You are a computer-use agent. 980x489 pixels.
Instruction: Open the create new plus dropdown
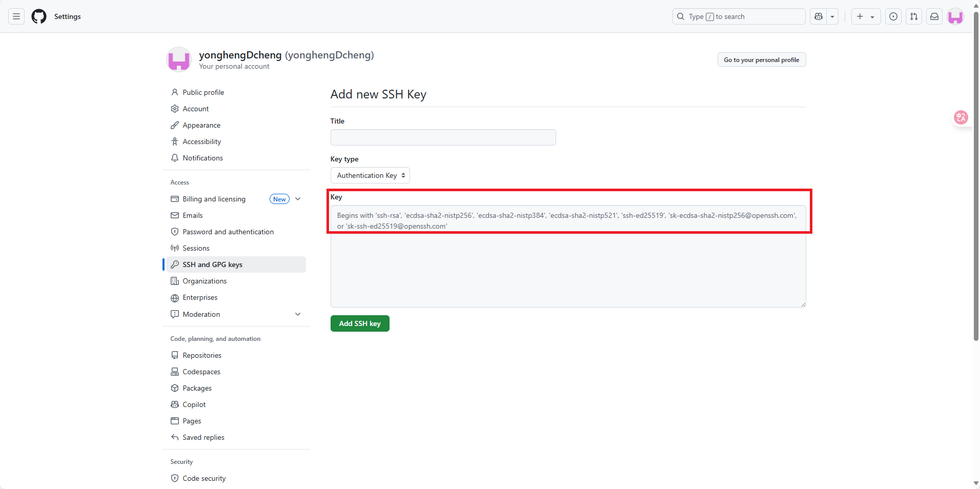(866, 16)
